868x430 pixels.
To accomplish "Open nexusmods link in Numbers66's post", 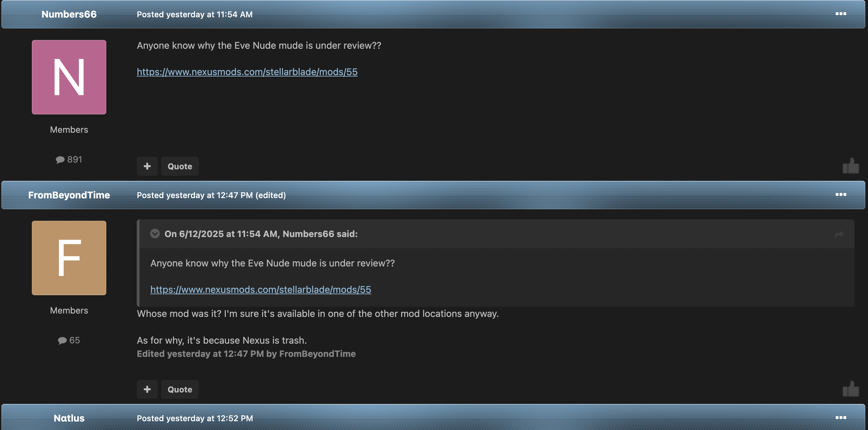I will [247, 72].
